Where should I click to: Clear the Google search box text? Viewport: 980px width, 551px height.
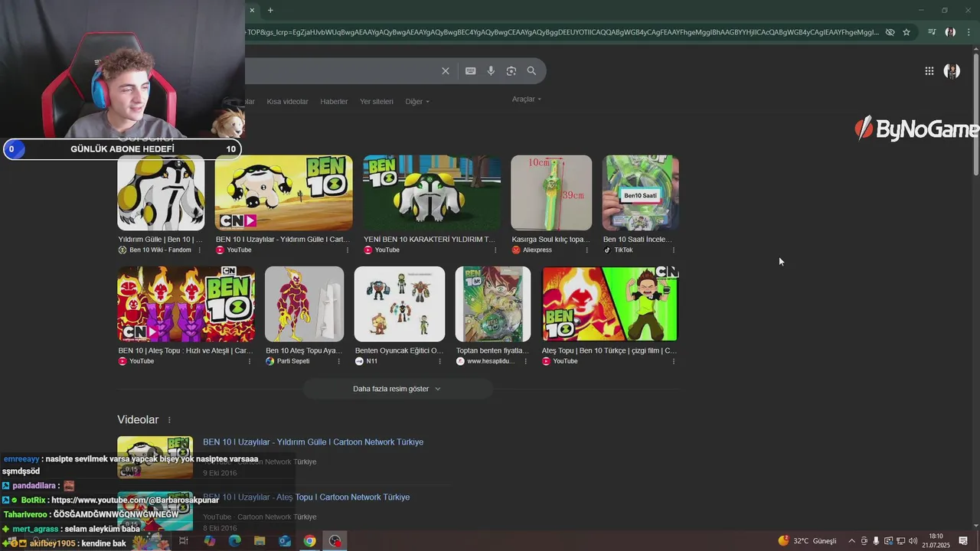coord(445,70)
